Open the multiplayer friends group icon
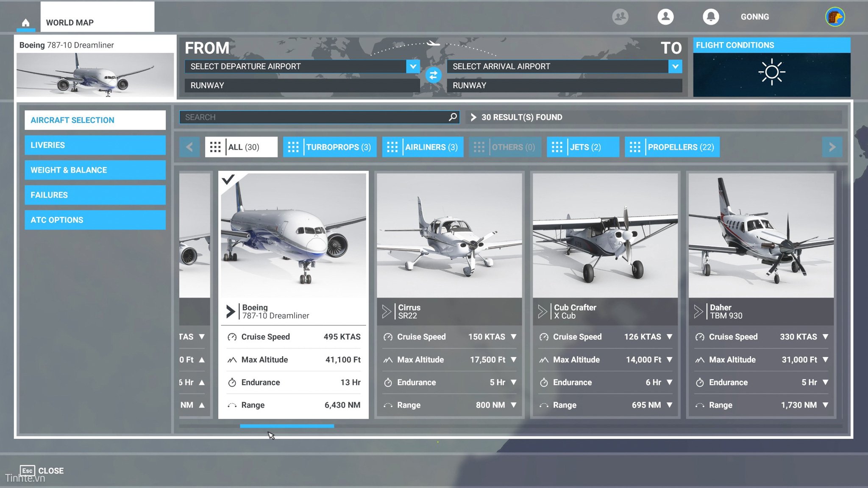This screenshot has width=868, height=488. [620, 17]
